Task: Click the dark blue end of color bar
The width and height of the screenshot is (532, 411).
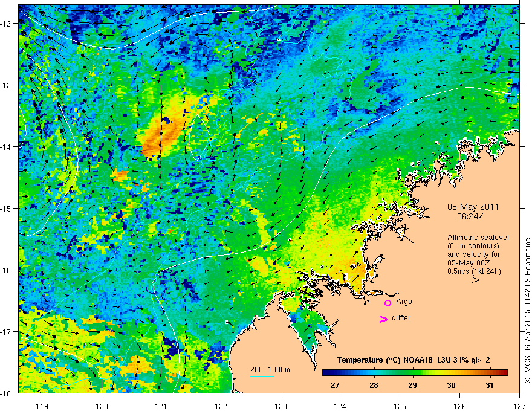Action: point(326,373)
